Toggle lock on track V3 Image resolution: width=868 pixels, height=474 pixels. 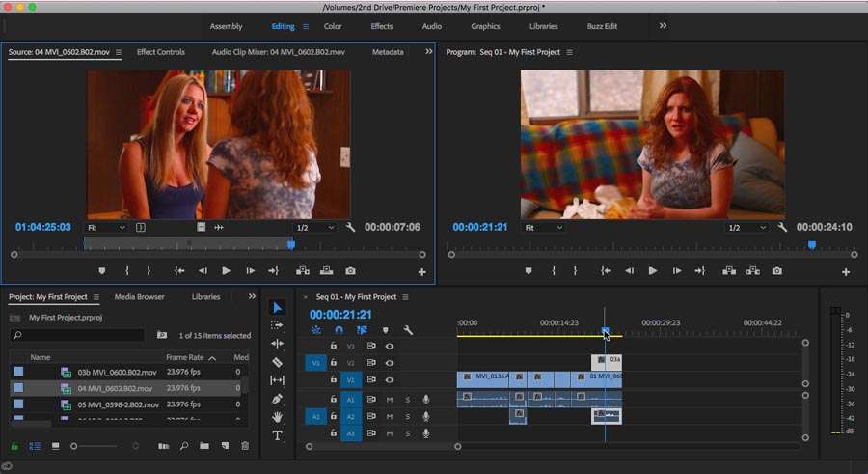coord(334,346)
